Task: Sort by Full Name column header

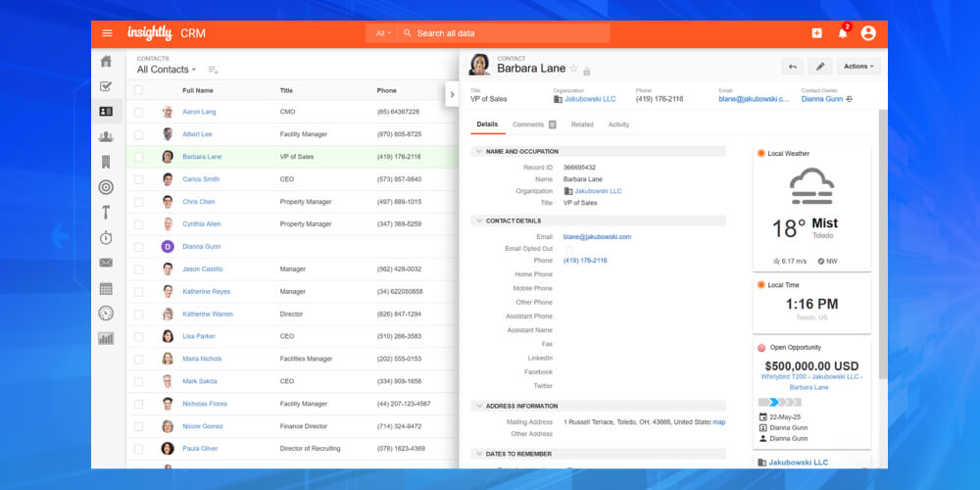Action: pyautogui.click(x=198, y=90)
